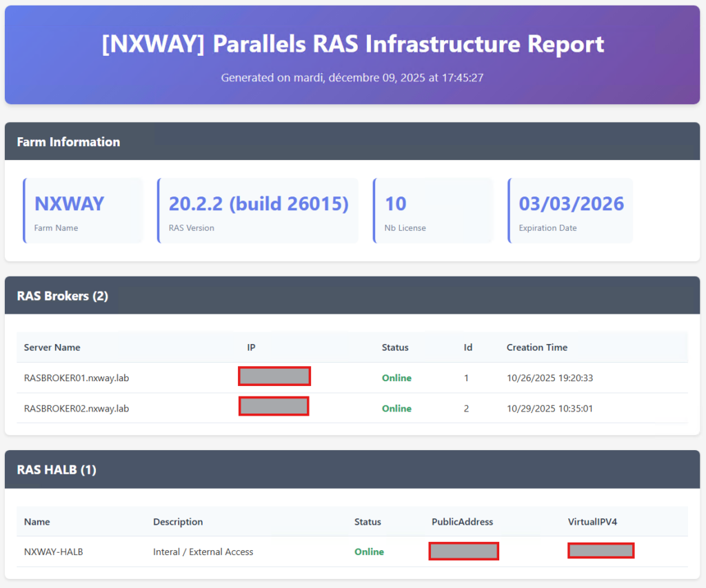
Task: Click the Farm Information section header
Action: tap(68, 142)
